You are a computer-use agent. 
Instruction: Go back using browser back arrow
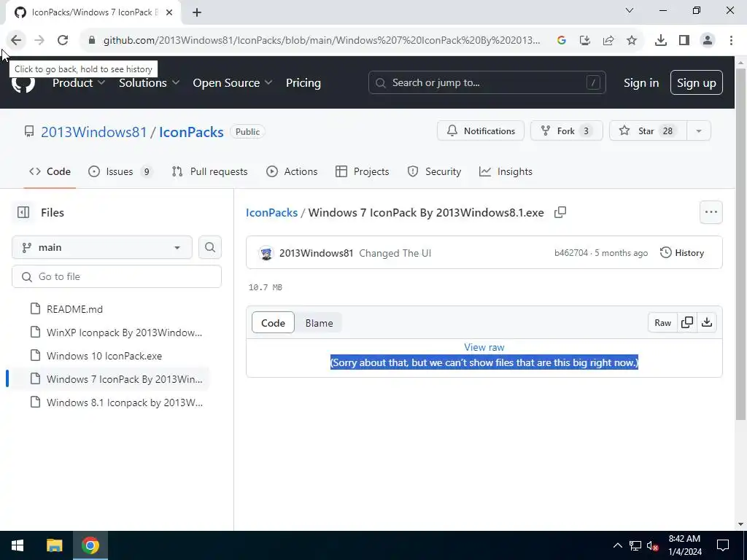pyautogui.click(x=16, y=41)
